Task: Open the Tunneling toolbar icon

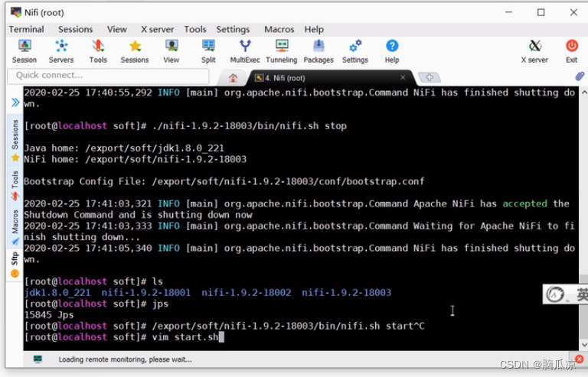Action: (x=281, y=51)
